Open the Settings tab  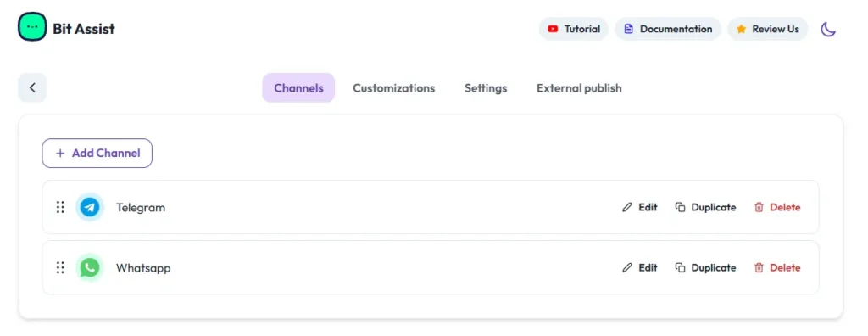[486, 88]
